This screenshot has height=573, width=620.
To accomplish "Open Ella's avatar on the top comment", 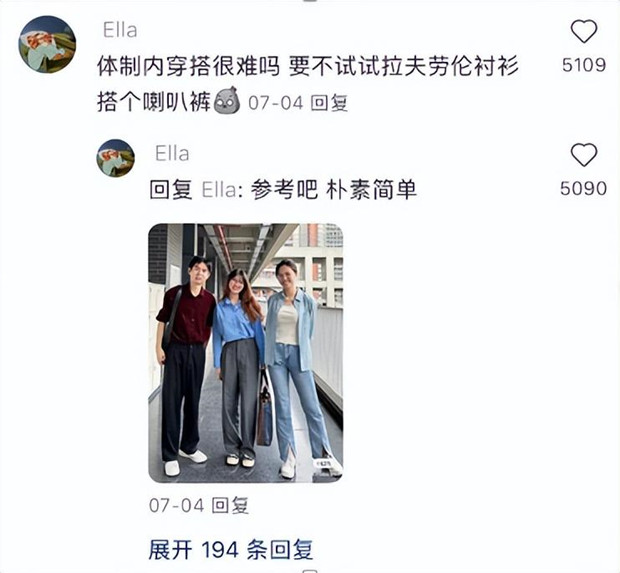I will click(47, 44).
